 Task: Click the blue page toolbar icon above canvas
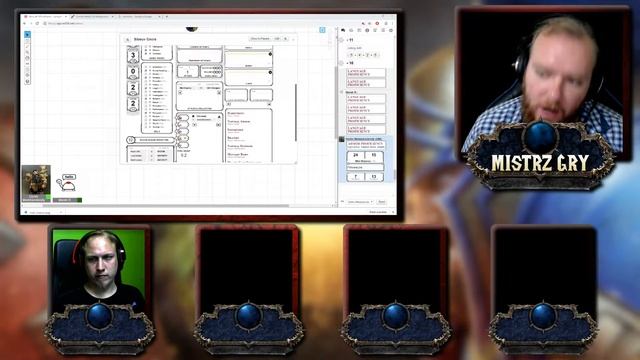(322, 30)
